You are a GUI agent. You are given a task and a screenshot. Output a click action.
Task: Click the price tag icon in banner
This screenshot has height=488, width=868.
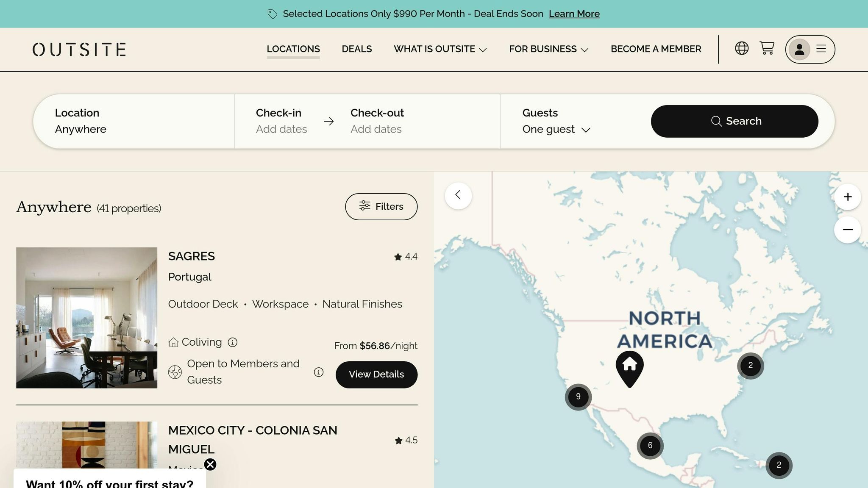272,14
